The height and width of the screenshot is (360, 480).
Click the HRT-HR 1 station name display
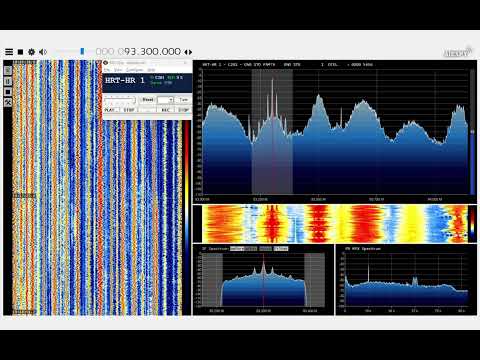pyautogui.click(x=125, y=80)
